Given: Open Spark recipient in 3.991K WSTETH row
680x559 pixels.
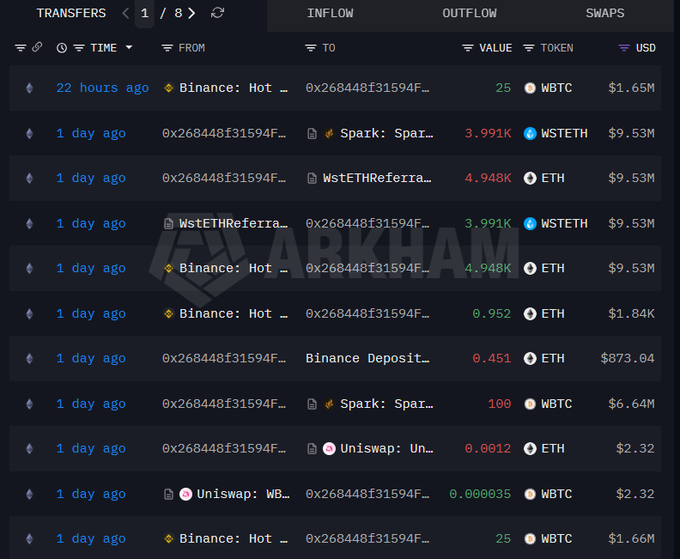Looking at the screenshot, I should tap(386, 133).
